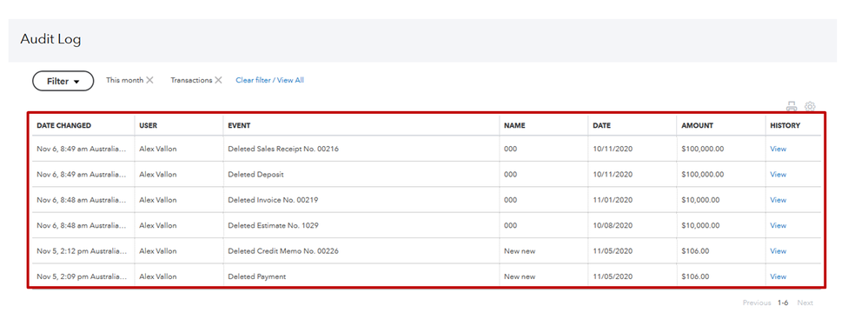This screenshot has height=326, width=868.
Task: Click Nov 5, 2:12 pm date changed cell
Action: coord(82,250)
